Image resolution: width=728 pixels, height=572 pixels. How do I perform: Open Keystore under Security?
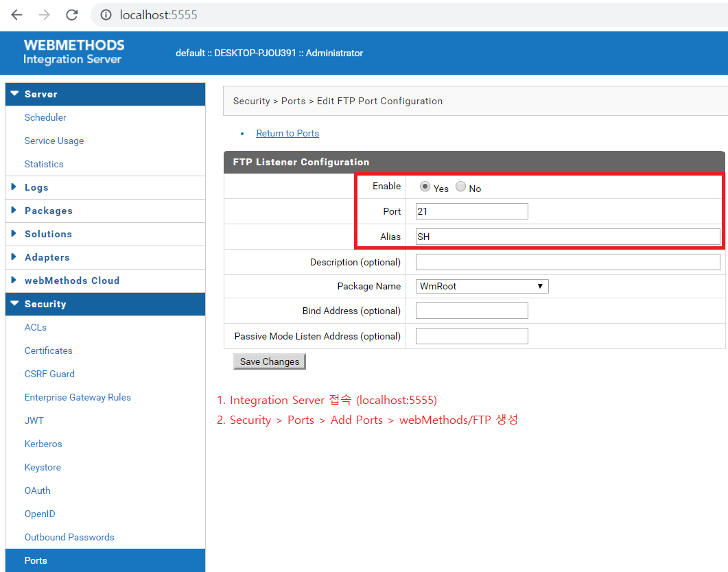[43, 467]
